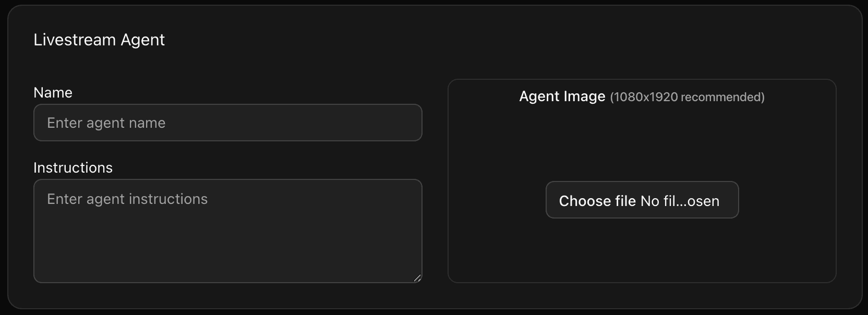
Task: Click the "Choose file" bold text
Action: pyautogui.click(x=597, y=201)
